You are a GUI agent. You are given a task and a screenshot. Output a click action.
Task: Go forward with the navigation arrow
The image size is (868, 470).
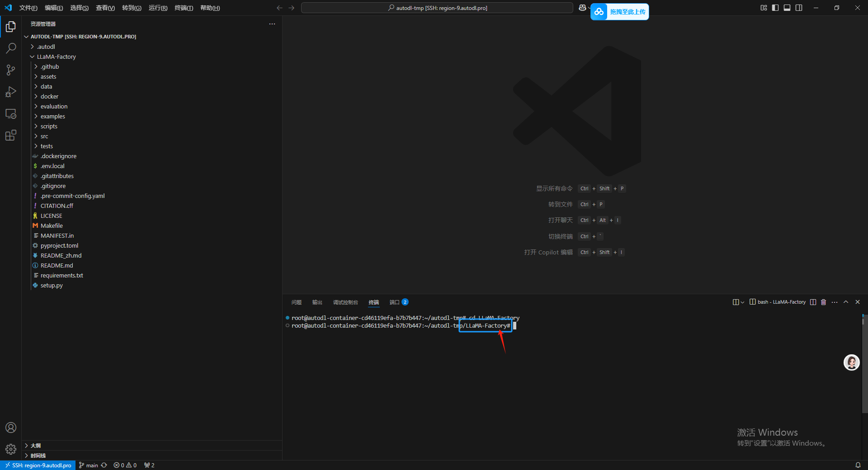pyautogui.click(x=292, y=8)
